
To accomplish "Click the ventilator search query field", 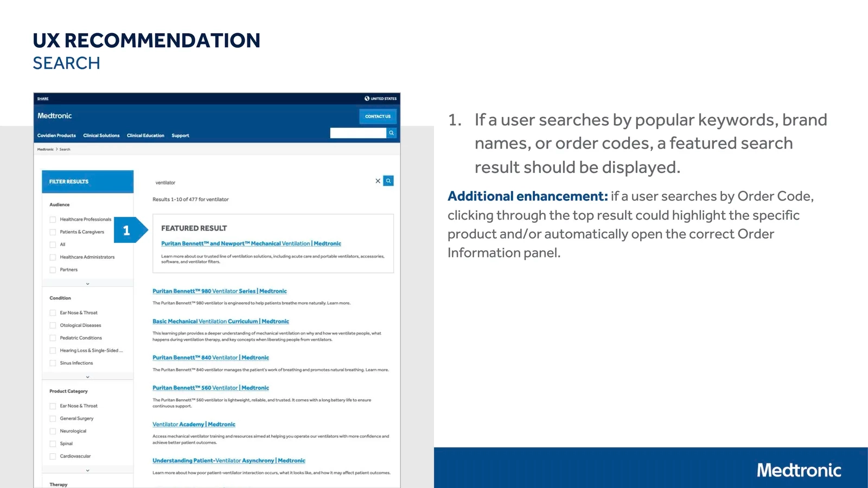I will 263,182.
